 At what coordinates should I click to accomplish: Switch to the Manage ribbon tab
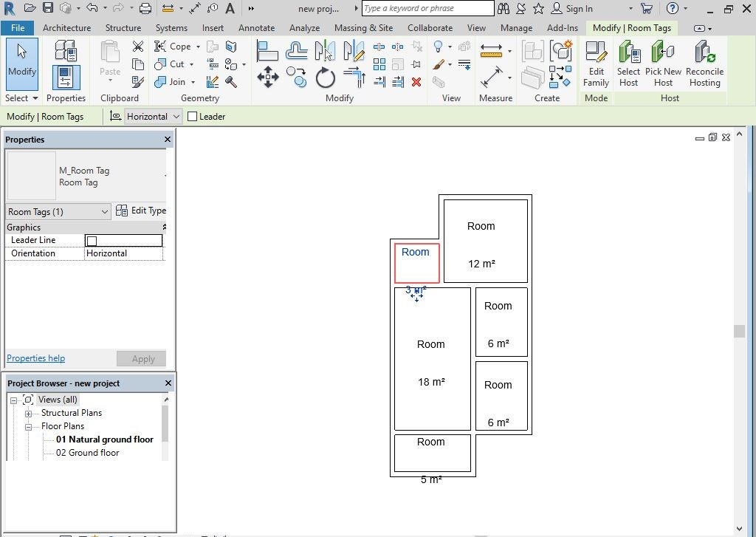(x=516, y=28)
